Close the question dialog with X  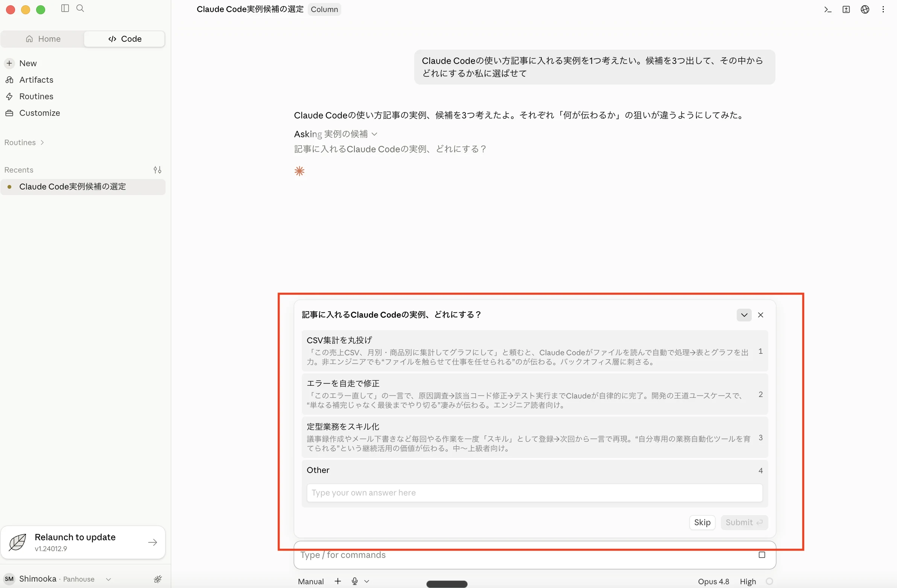pyautogui.click(x=760, y=315)
